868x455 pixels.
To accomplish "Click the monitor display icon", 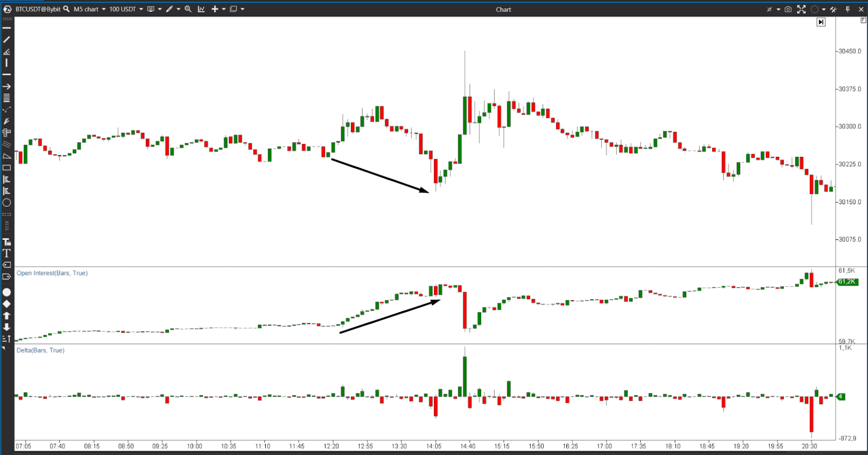I will 151,9.
